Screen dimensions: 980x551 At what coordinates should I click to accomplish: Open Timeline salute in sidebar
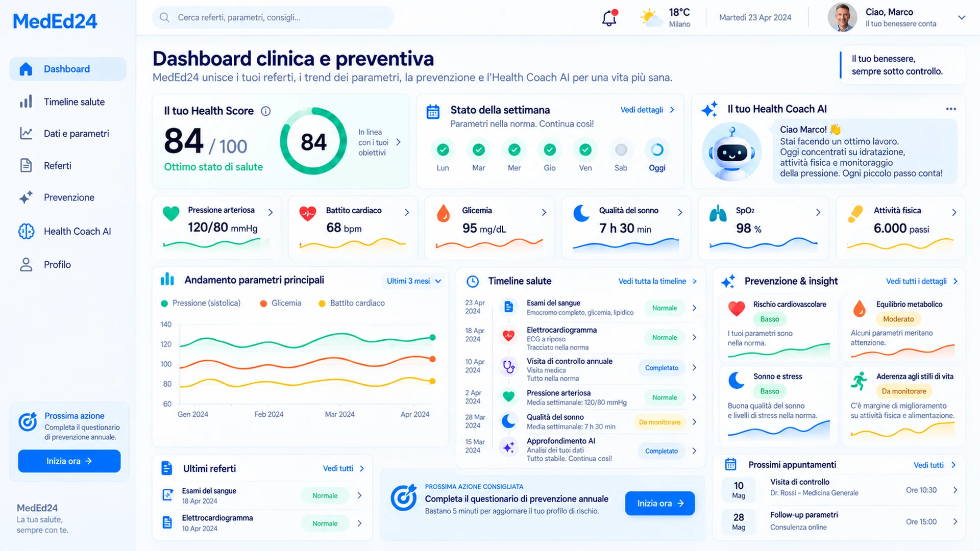coord(68,102)
